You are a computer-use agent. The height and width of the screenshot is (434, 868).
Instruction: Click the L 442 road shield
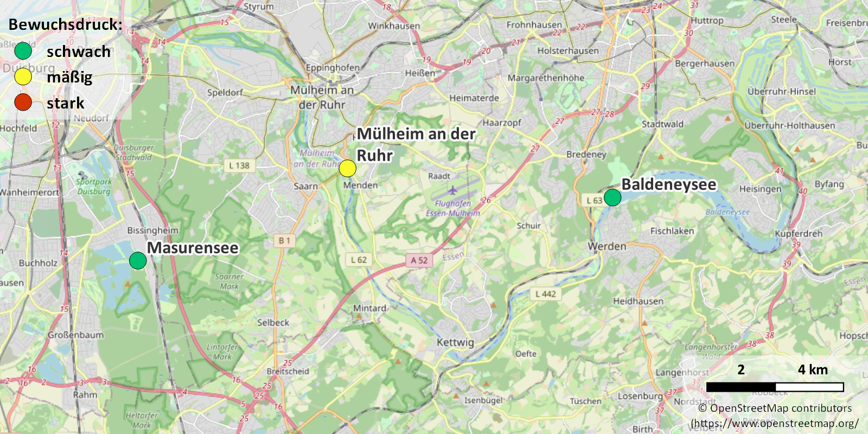[x=546, y=294]
